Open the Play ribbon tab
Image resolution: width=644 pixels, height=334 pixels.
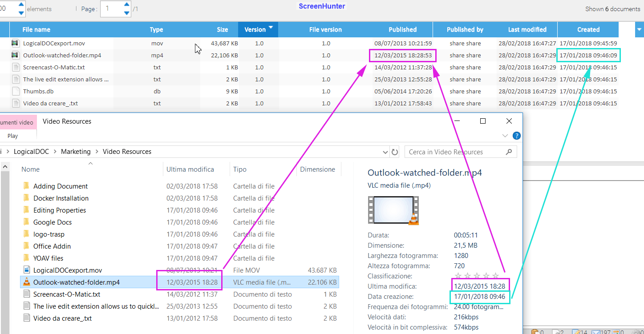pos(12,136)
